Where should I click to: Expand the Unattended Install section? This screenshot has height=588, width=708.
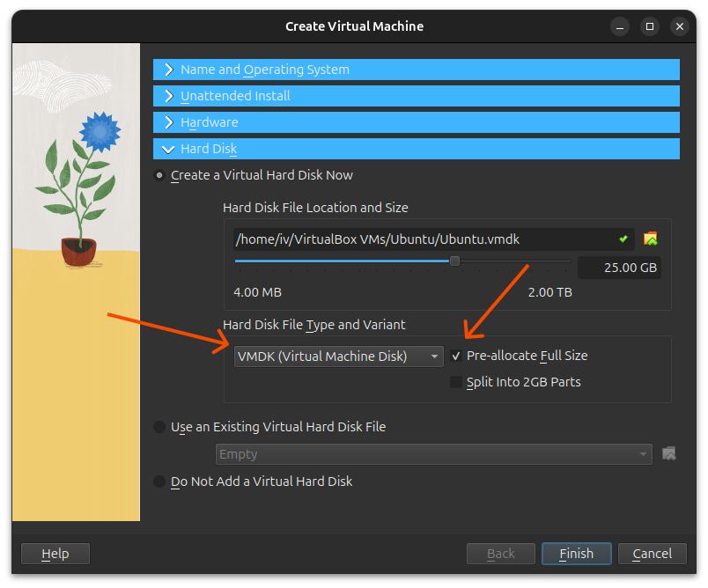click(x=416, y=96)
